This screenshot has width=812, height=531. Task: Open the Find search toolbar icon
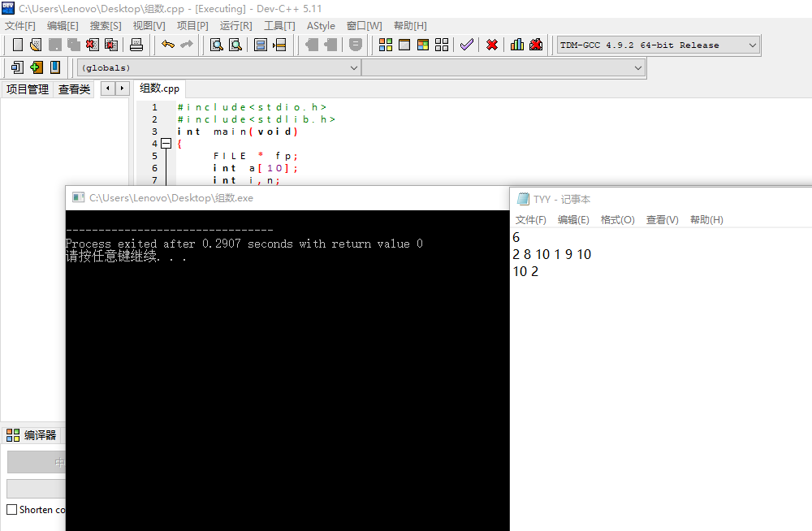coord(217,45)
